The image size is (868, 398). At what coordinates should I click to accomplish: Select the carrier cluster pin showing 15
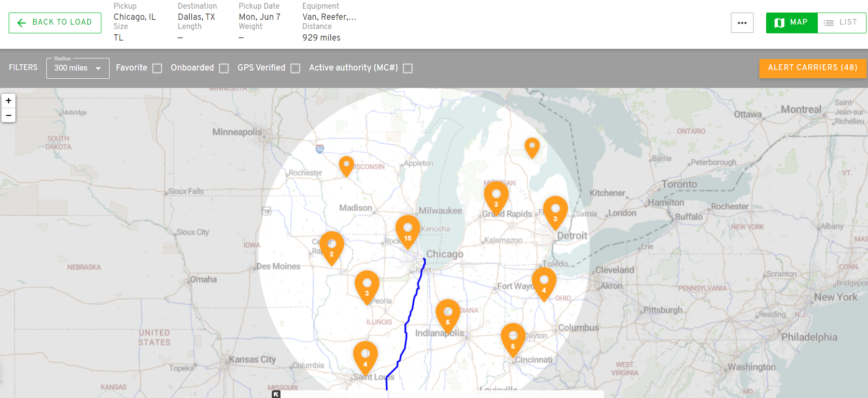pyautogui.click(x=408, y=232)
